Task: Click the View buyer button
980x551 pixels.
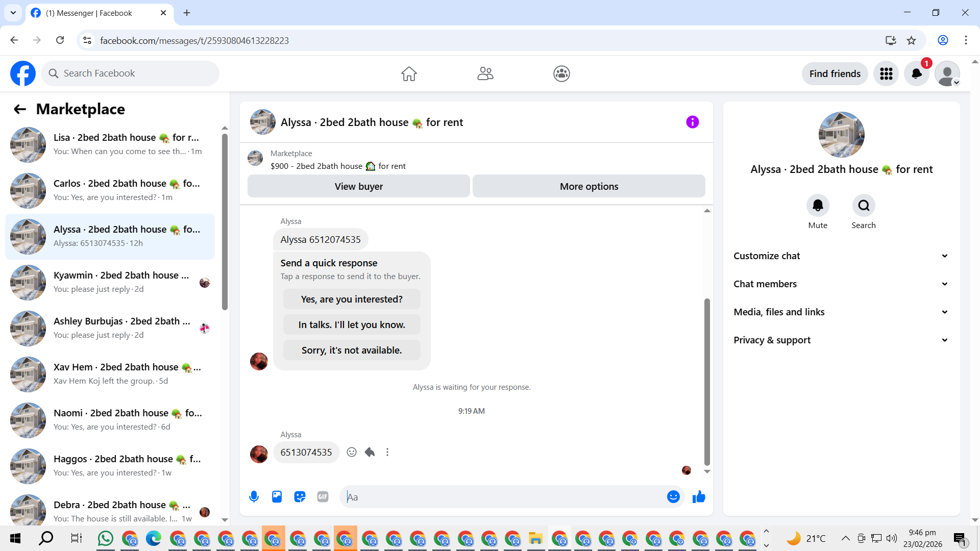Action: click(x=358, y=186)
